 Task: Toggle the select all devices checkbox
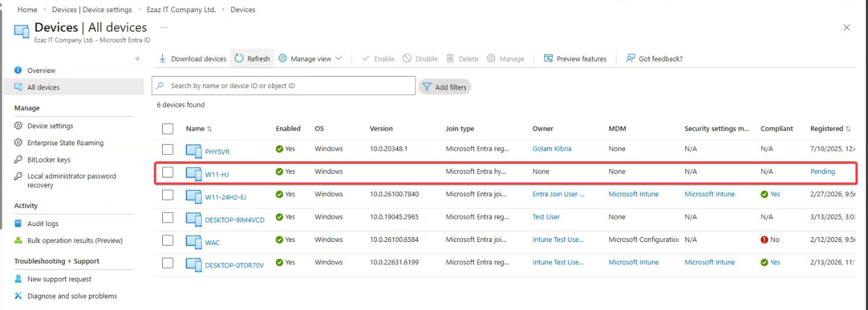point(168,128)
